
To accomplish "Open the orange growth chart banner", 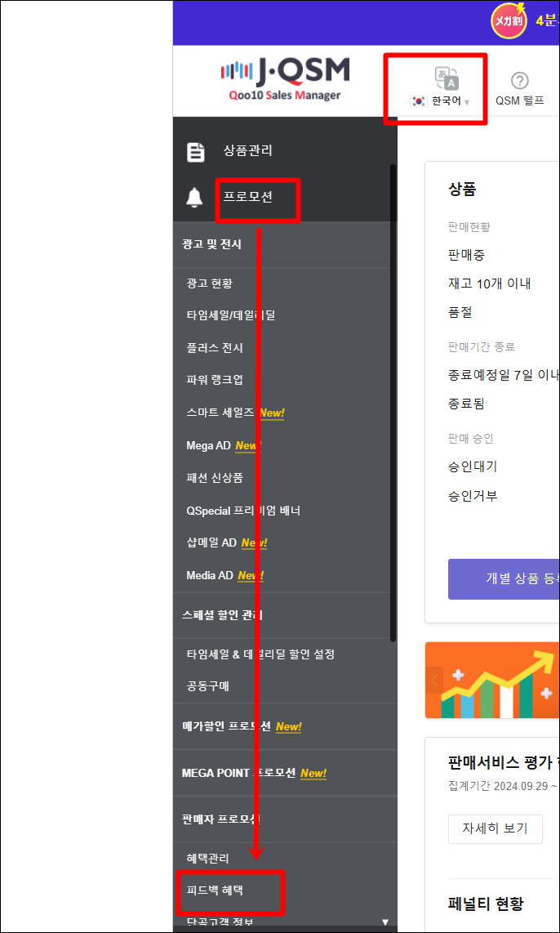I will tap(493, 680).
